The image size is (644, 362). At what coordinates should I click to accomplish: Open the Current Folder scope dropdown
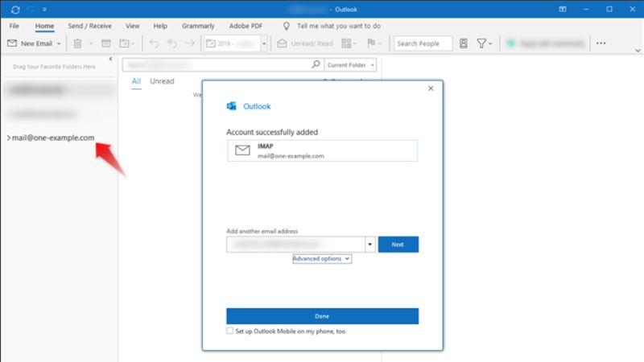(x=350, y=65)
